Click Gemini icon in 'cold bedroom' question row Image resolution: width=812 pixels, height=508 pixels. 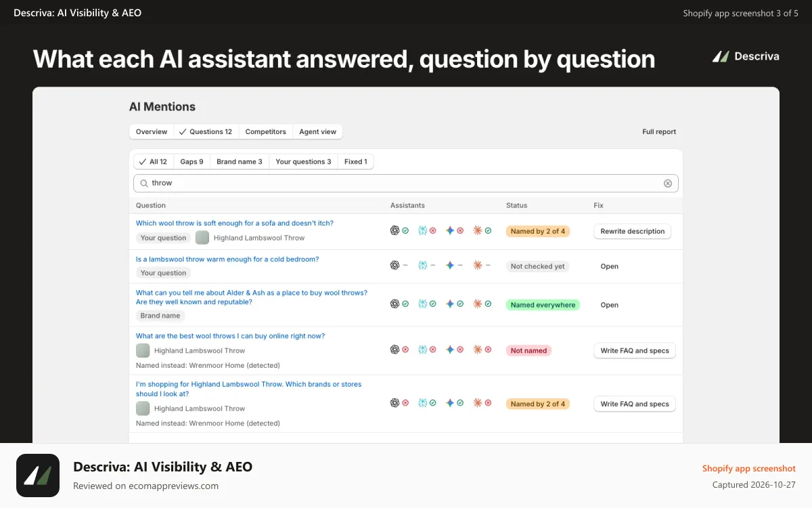[x=450, y=266]
